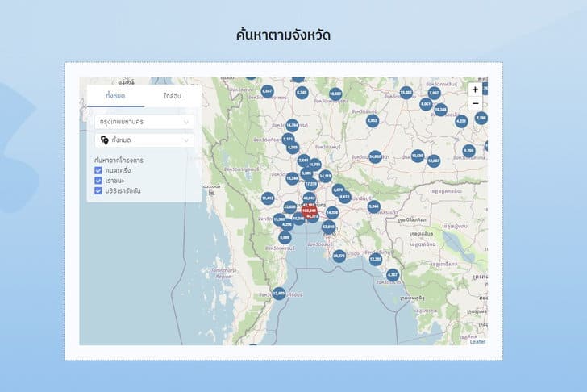The height and width of the screenshot is (392, 587).
Task: Click the 17,278 map marker
Action: (x=311, y=184)
